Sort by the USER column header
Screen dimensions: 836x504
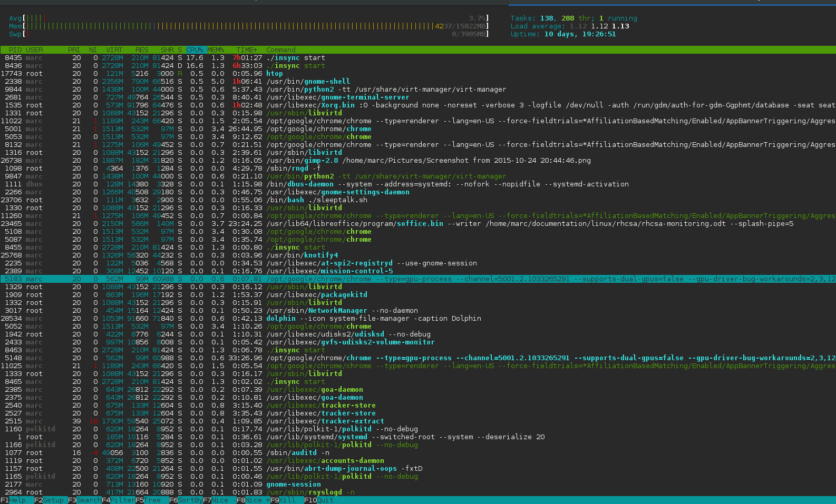tap(34, 50)
